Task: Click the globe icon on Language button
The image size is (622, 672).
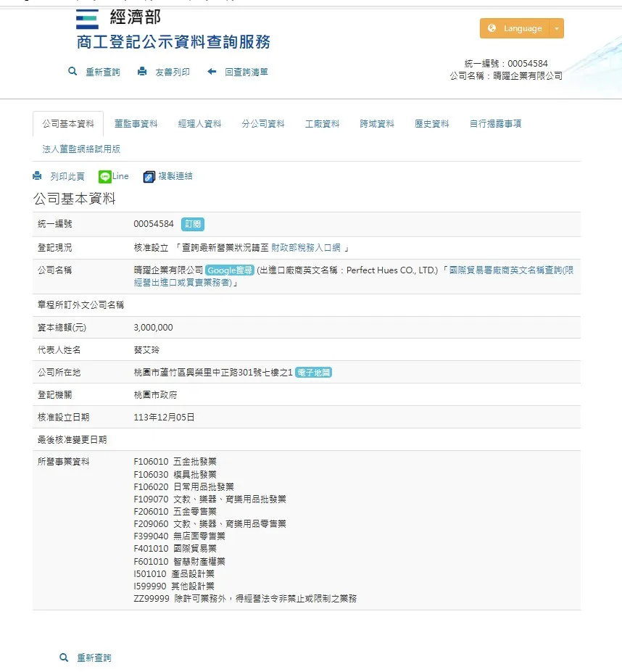Action: 492,28
